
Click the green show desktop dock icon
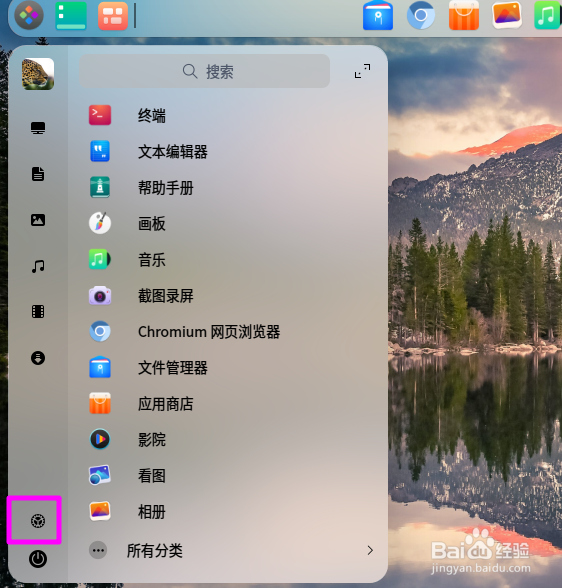pos(71,15)
